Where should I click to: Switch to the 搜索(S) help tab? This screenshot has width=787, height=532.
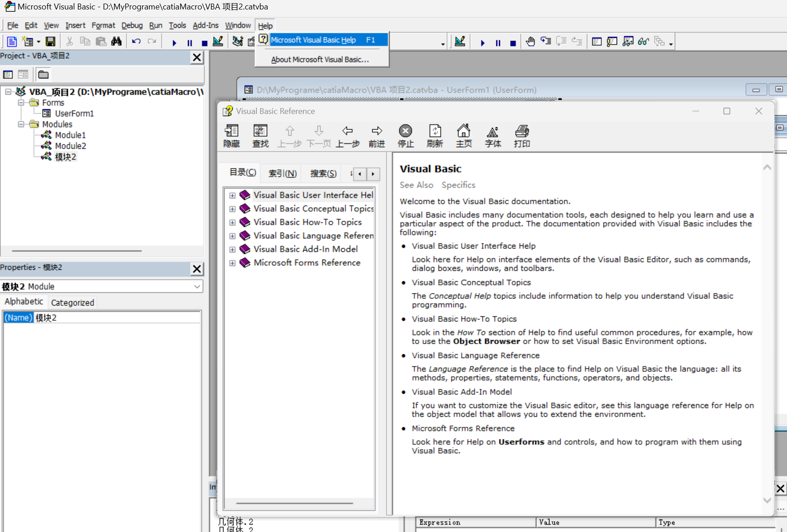coord(323,173)
